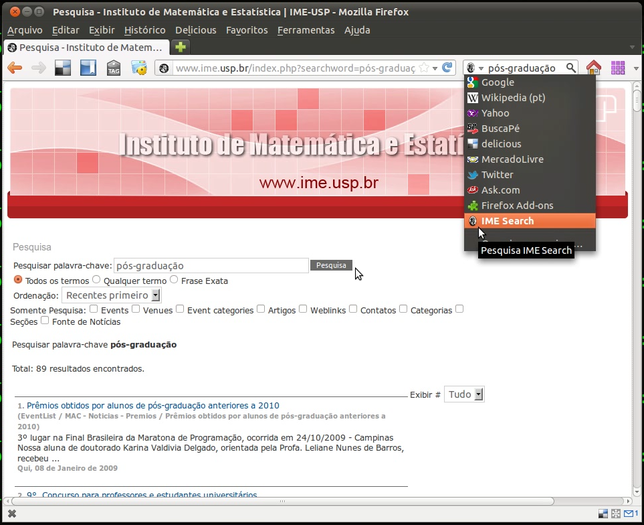
Task: Select Twitter search engine
Action: pos(530,175)
